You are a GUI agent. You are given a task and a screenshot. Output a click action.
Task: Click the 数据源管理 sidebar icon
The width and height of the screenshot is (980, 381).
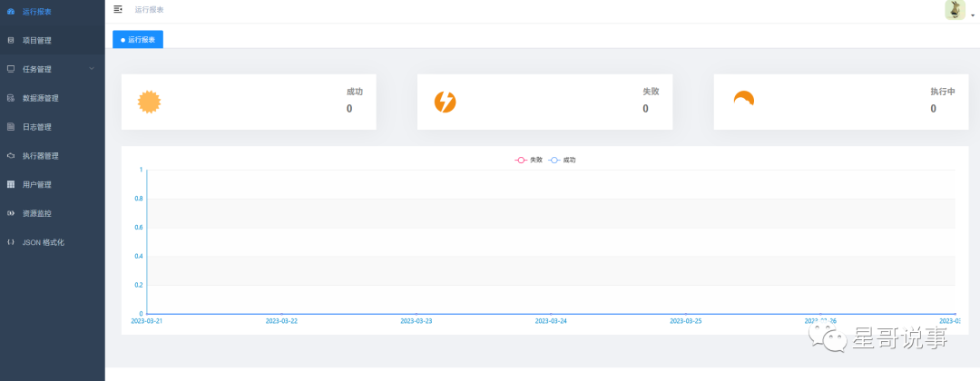pos(11,98)
